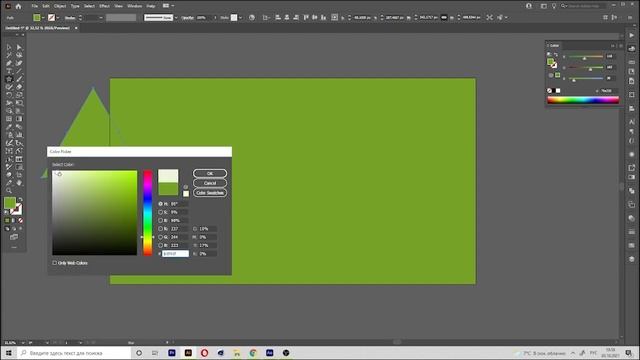The height and width of the screenshot is (360, 640).
Task: Swap fill and stroke arrow icon
Action: pos(20,200)
